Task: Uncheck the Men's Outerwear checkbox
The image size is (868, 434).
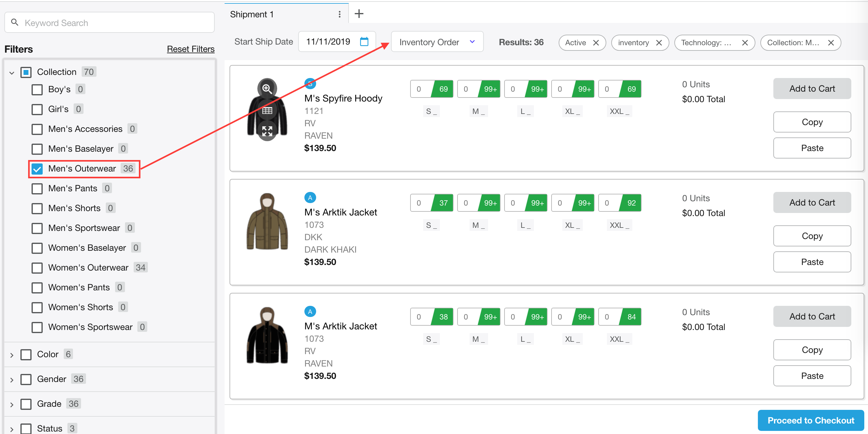Action: 37,169
